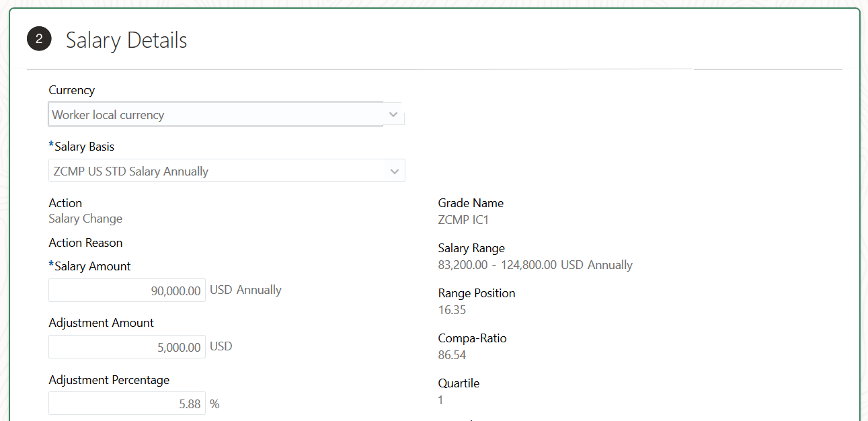Click the Currency field label

[x=72, y=90]
